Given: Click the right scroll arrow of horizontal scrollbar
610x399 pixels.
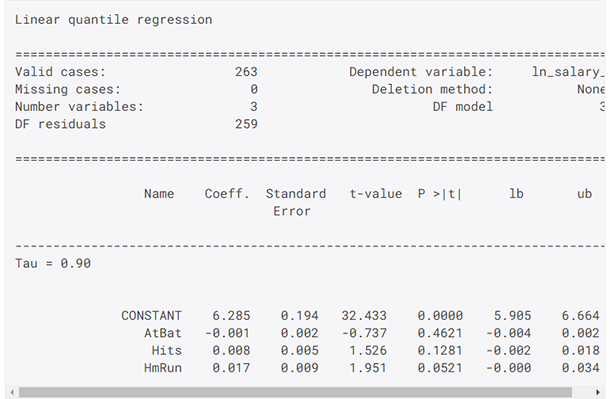Looking at the screenshot, I should pos(598,392).
